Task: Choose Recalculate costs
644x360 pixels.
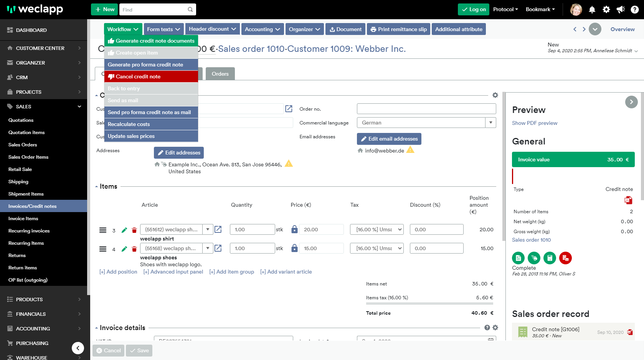Action: (x=151, y=124)
